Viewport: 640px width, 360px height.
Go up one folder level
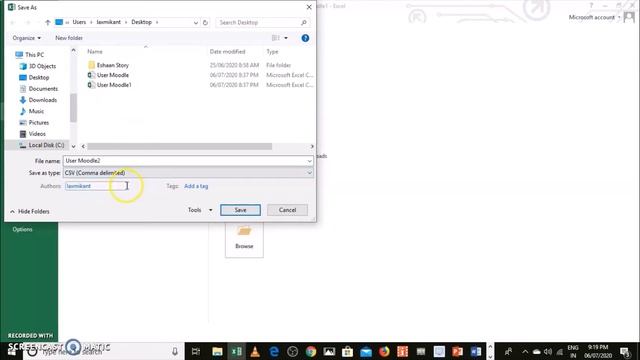pos(48,22)
